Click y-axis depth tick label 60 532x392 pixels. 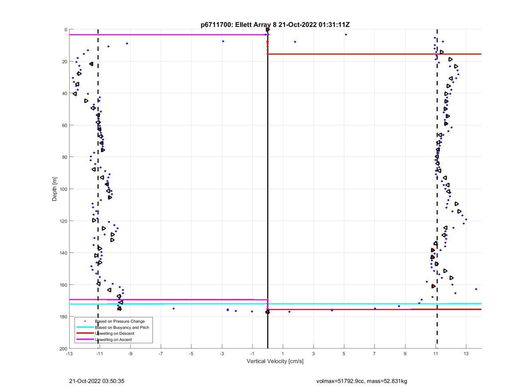coord(64,125)
